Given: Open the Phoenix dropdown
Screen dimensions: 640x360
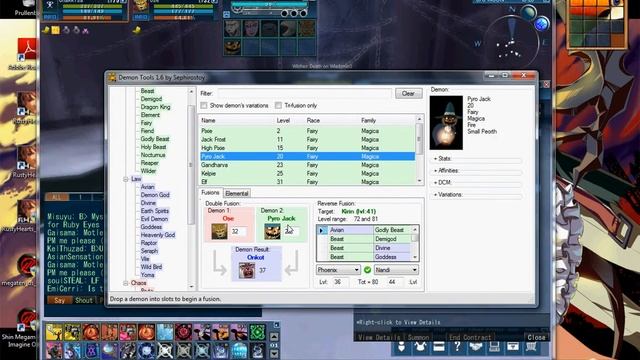Looking at the screenshot, I should (x=338, y=270).
